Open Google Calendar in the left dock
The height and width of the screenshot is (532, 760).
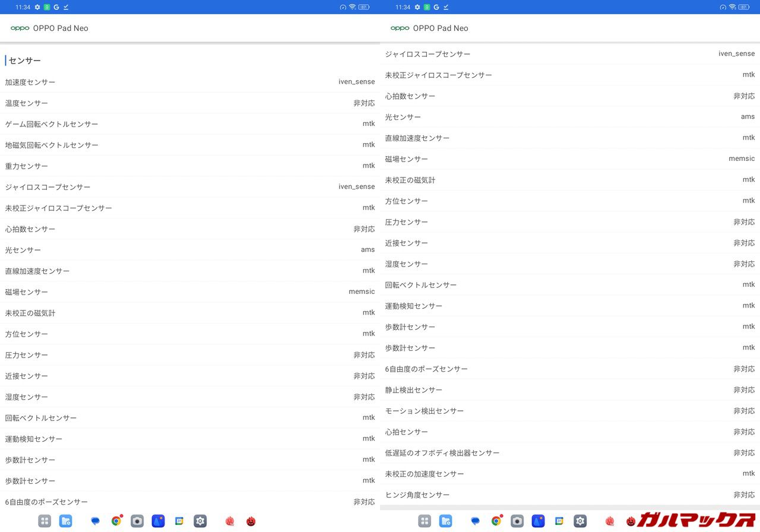(179, 521)
